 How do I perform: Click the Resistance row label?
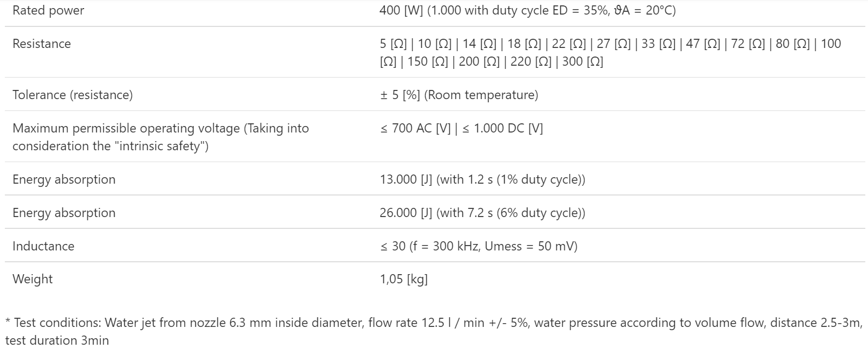[41, 44]
